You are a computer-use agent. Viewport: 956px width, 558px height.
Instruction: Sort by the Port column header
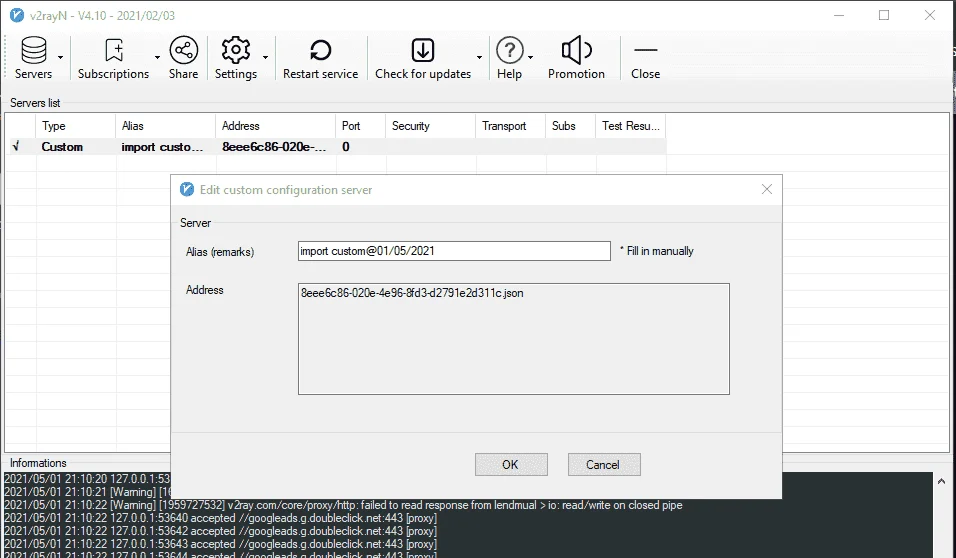(x=361, y=126)
